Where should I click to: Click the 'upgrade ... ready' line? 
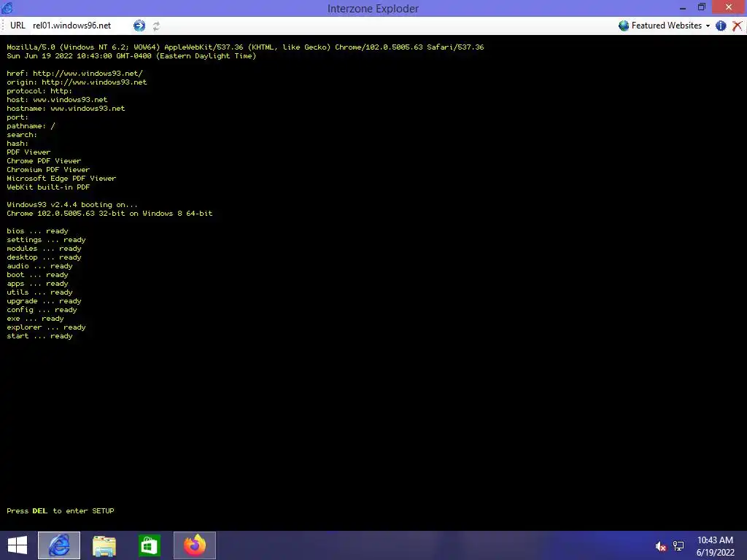(x=44, y=301)
